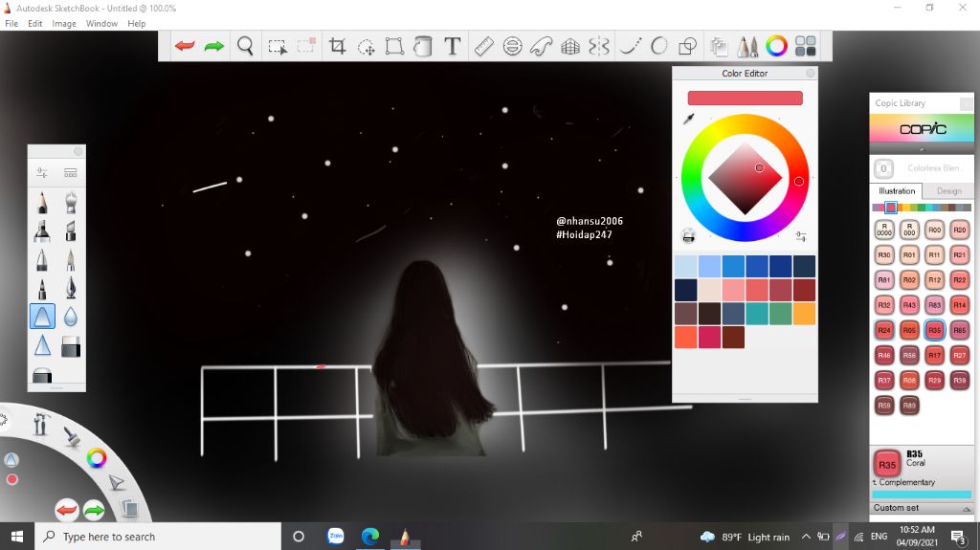Click the green Redo arrow in top toolbar
The image size is (980, 550).
point(213,46)
